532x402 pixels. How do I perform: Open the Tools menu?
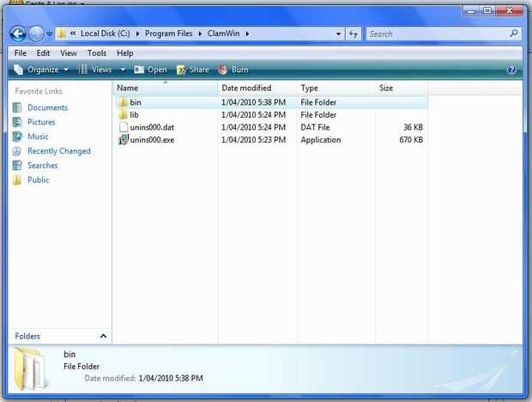point(97,53)
